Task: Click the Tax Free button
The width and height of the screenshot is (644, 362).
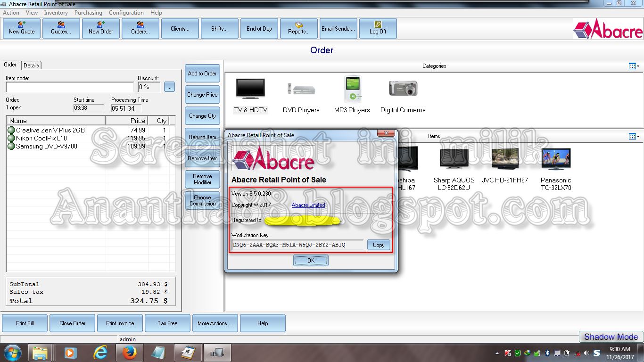Action: click(x=168, y=323)
